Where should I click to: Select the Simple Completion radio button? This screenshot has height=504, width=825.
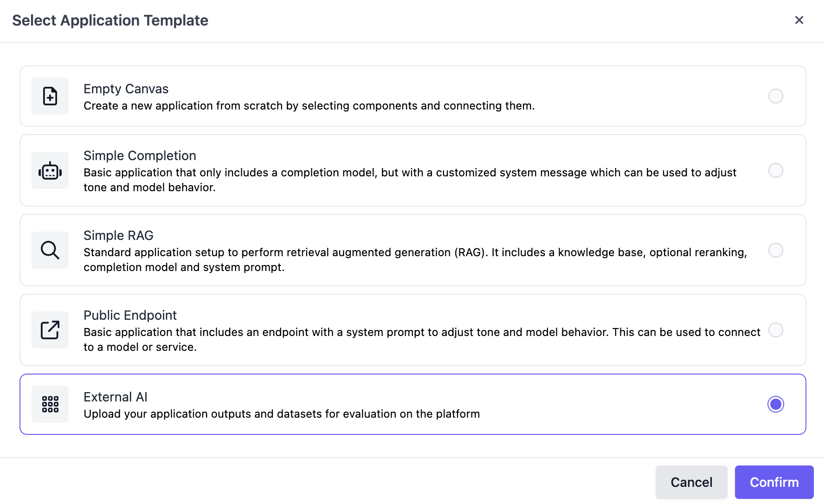(x=776, y=170)
